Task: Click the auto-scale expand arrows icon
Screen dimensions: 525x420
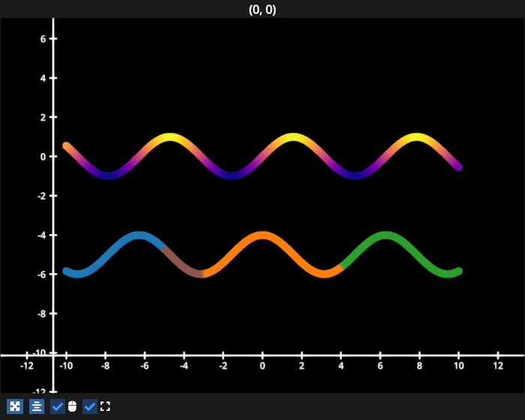Action: pos(15,406)
